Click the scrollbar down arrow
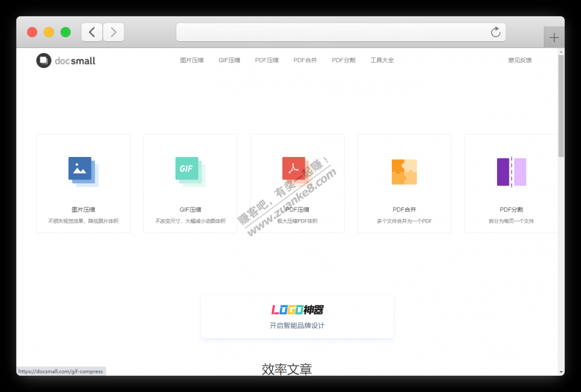This screenshot has height=392, width=581. click(561, 372)
